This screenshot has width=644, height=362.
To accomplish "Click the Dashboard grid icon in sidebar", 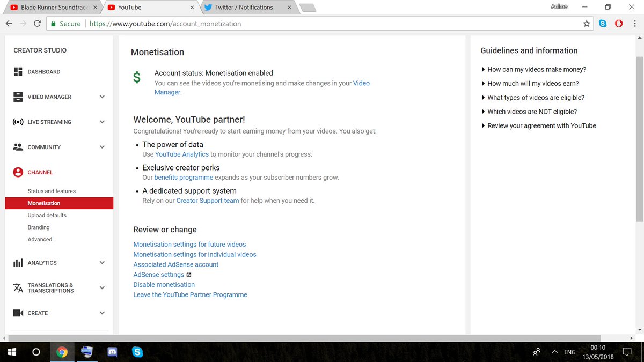I will pos(18,72).
